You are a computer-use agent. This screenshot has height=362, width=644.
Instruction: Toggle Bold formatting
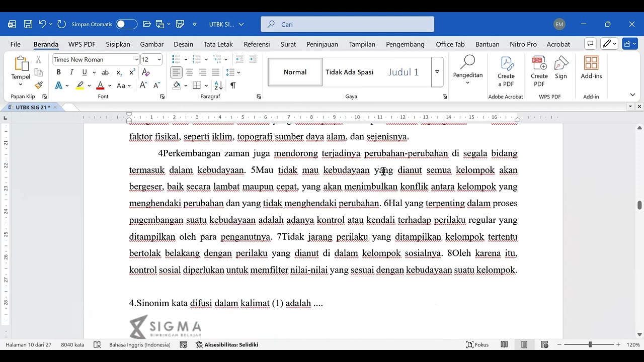(59, 72)
